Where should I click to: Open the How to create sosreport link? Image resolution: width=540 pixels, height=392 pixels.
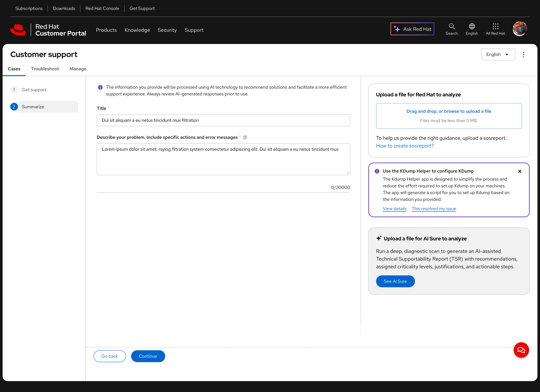405,146
